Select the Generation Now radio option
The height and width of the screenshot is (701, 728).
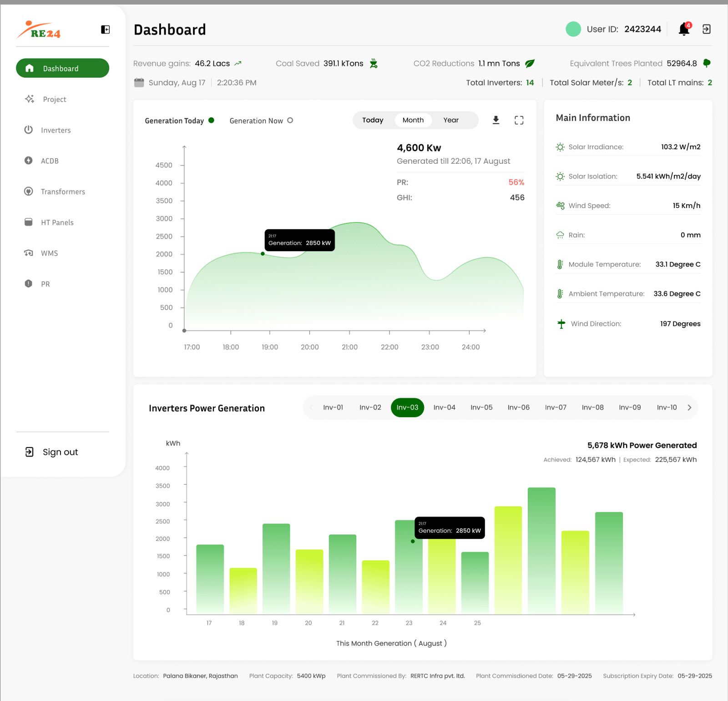[x=290, y=121]
